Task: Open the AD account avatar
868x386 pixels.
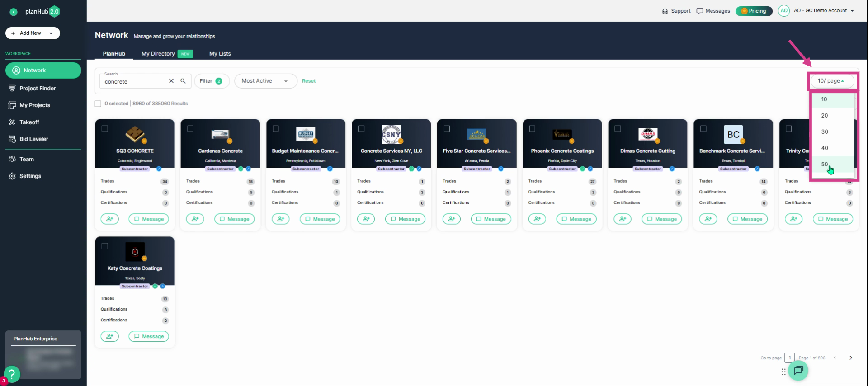Action: 783,11
